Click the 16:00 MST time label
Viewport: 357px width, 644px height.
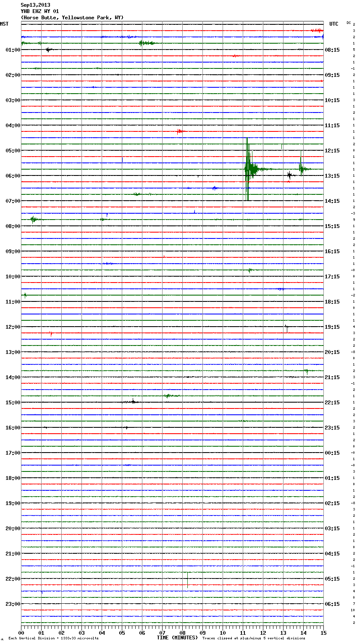coord(13,428)
